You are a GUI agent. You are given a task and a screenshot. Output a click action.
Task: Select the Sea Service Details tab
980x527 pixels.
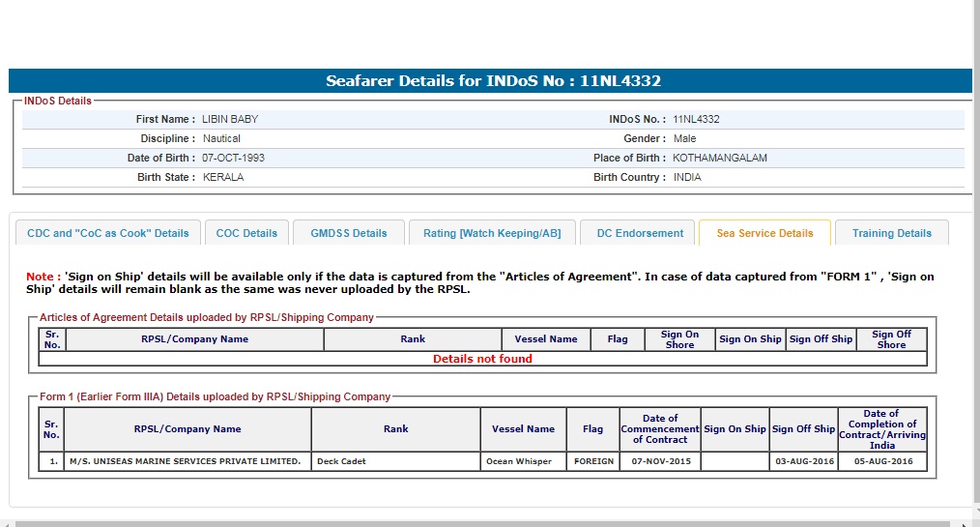(764, 233)
